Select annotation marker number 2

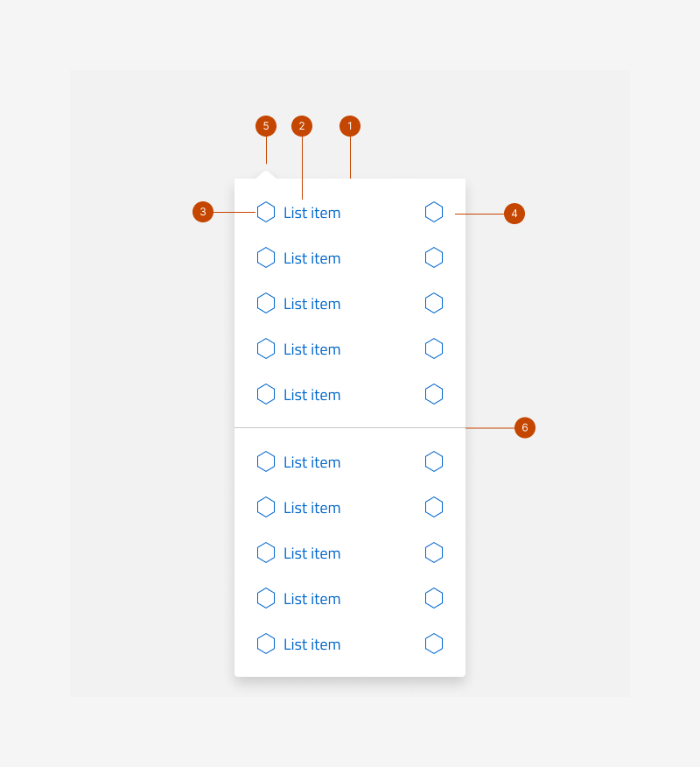click(x=302, y=126)
